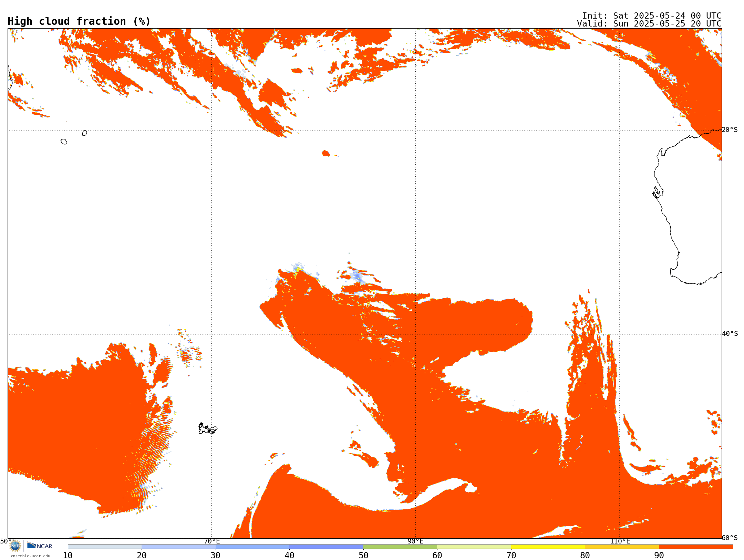Click the colorbar tick label 10

click(x=68, y=555)
